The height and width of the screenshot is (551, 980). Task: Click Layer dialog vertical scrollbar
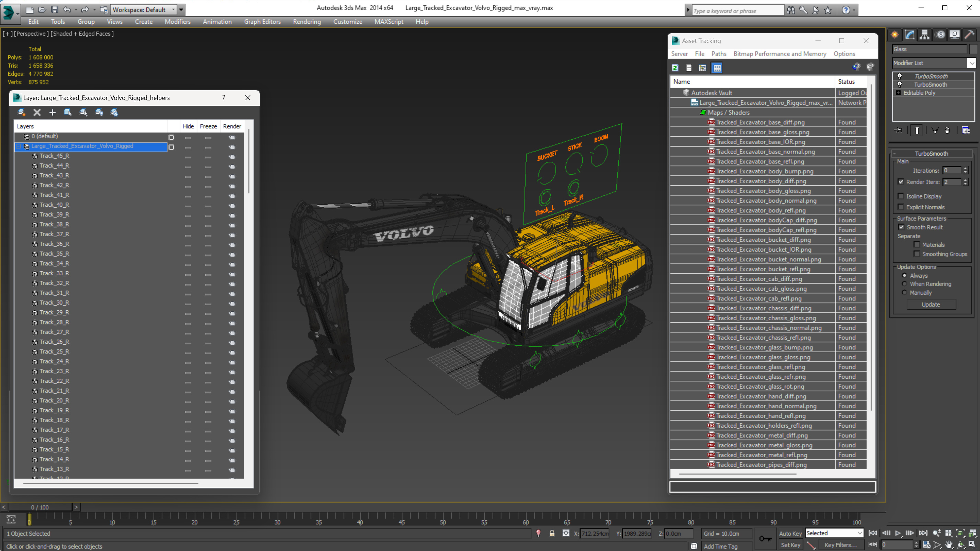[249, 161]
